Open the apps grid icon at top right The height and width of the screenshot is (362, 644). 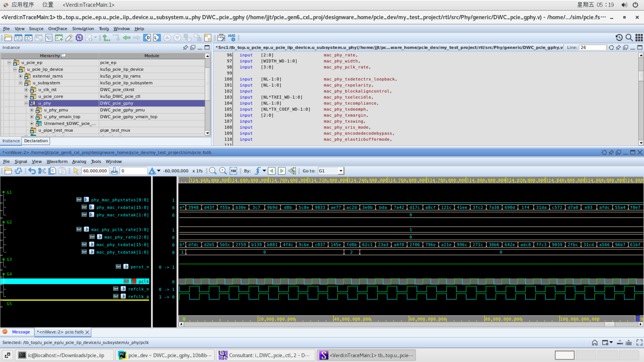point(639,38)
